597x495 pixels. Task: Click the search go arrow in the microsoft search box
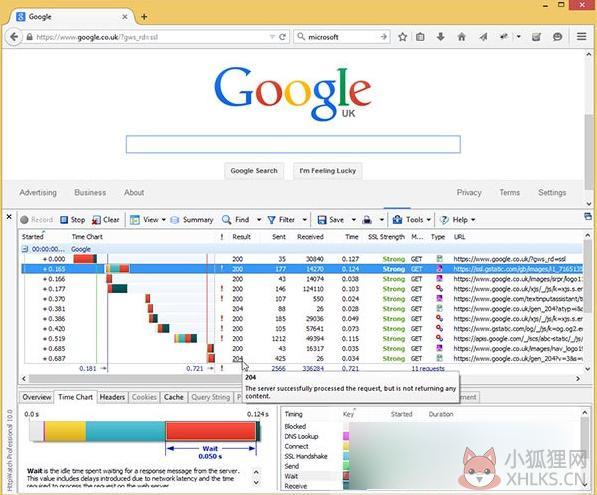click(x=383, y=37)
